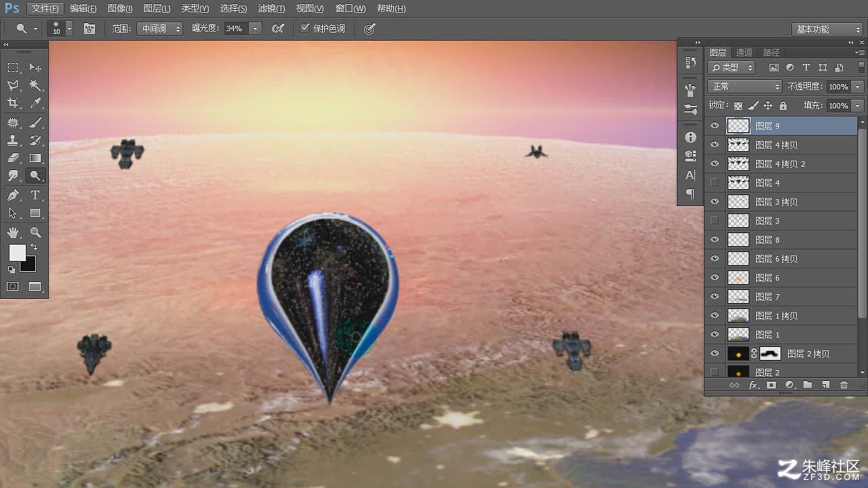The height and width of the screenshot is (488, 868).
Task: Select the Magic Wand tool
Action: point(35,85)
